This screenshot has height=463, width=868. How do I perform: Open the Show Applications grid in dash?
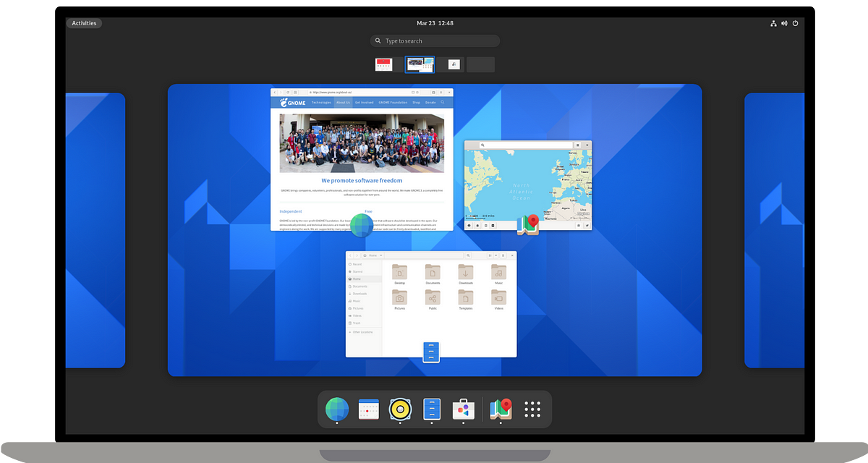point(532,409)
